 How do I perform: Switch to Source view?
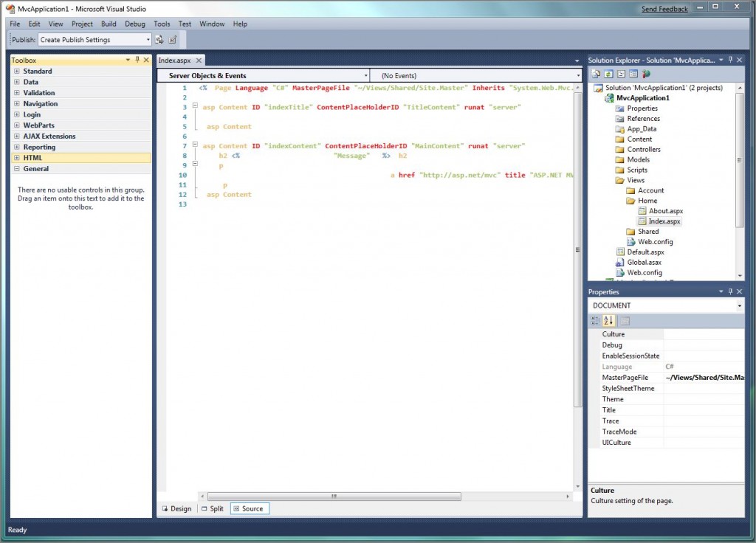tap(250, 508)
